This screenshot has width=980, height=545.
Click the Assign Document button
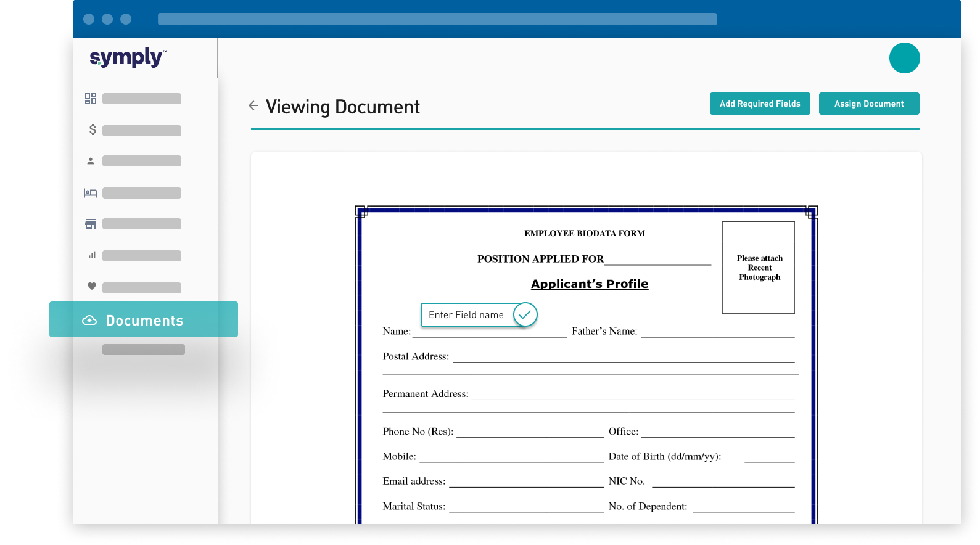(869, 104)
